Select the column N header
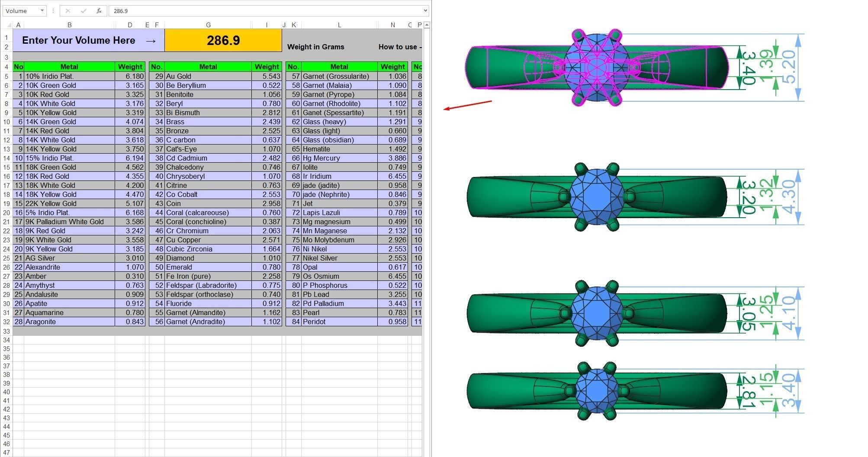This screenshot has height=457, width=868. [x=392, y=25]
